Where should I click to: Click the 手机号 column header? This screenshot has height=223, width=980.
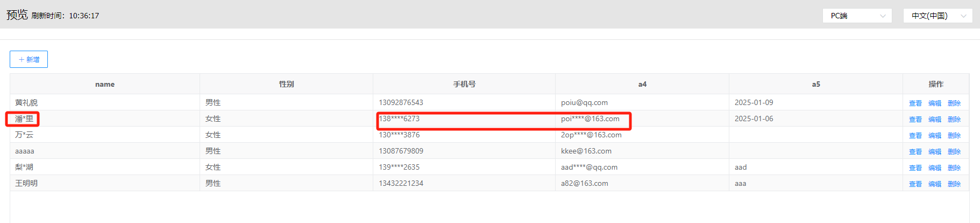tap(464, 84)
